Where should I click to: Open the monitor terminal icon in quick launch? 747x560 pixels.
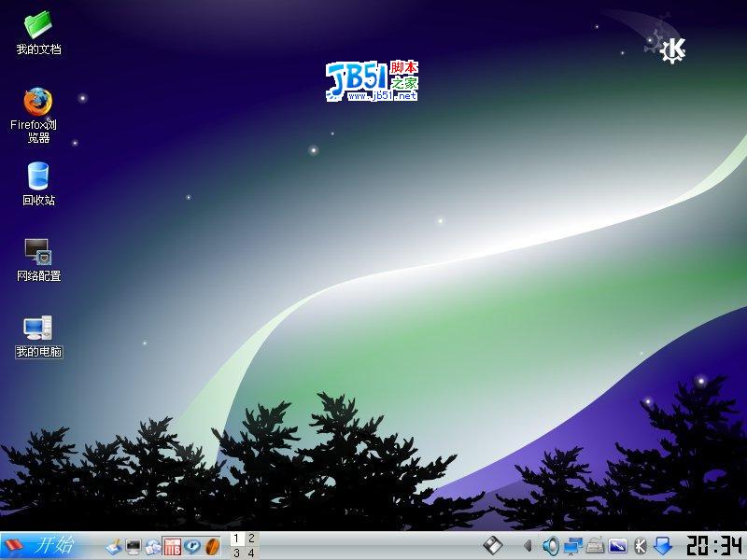134,547
